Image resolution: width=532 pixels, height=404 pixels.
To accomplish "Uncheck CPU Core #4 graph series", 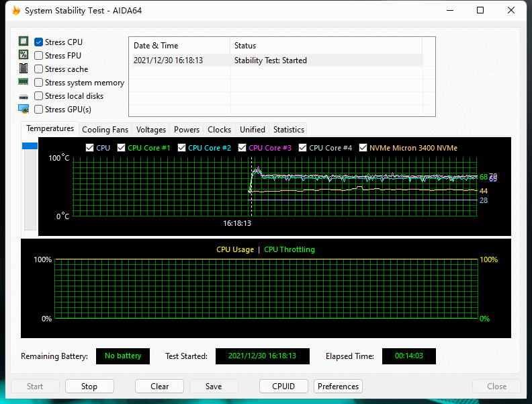I will click(302, 148).
